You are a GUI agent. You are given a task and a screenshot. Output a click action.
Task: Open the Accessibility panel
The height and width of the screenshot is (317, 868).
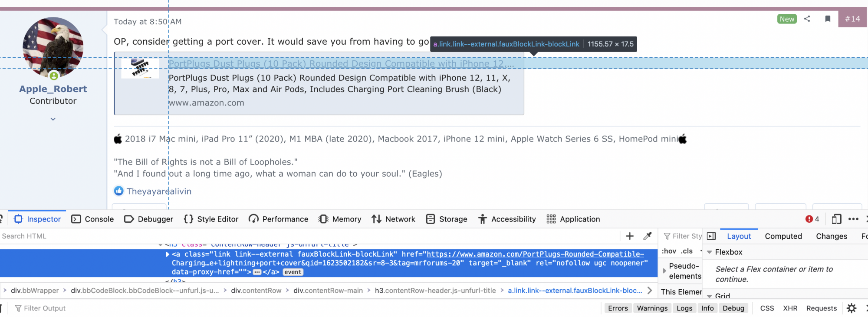[507, 219]
